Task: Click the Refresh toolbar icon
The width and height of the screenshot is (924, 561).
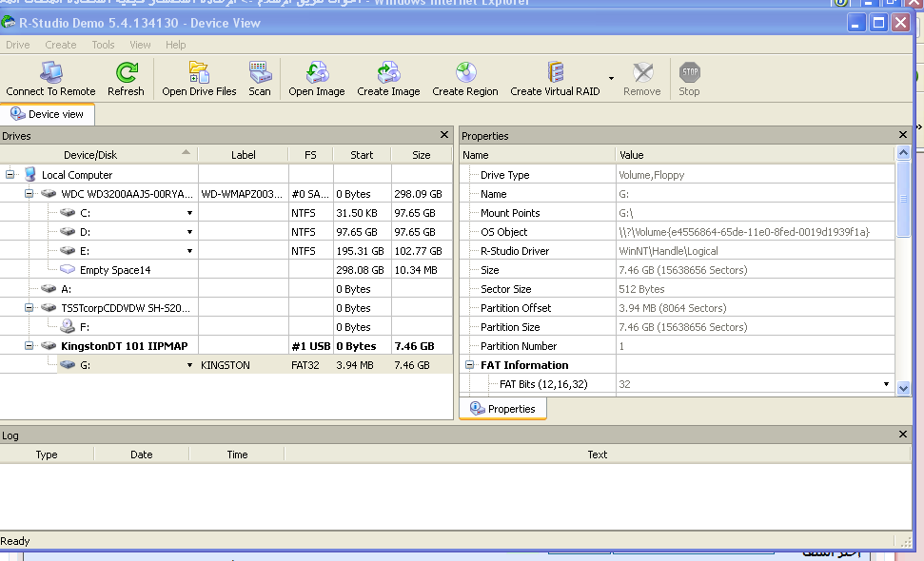Action: coord(127,72)
